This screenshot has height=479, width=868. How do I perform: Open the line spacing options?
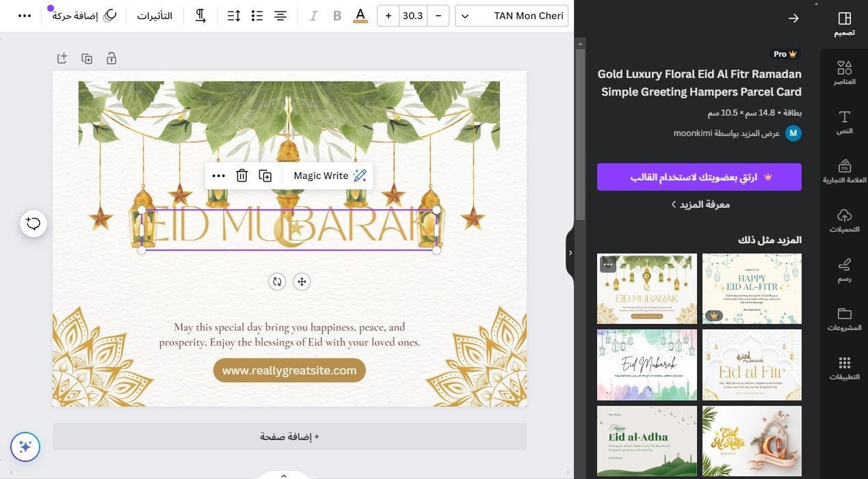click(x=234, y=16)
